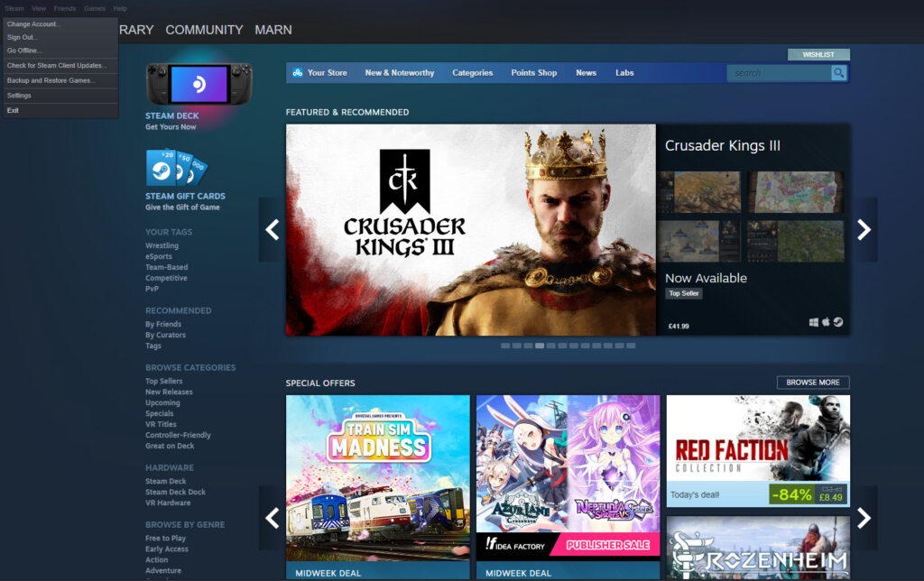The width and height of the screenshot is (924, 581).
Task: Choose Go Offline in the Steam menu
Action: point(24,51)
